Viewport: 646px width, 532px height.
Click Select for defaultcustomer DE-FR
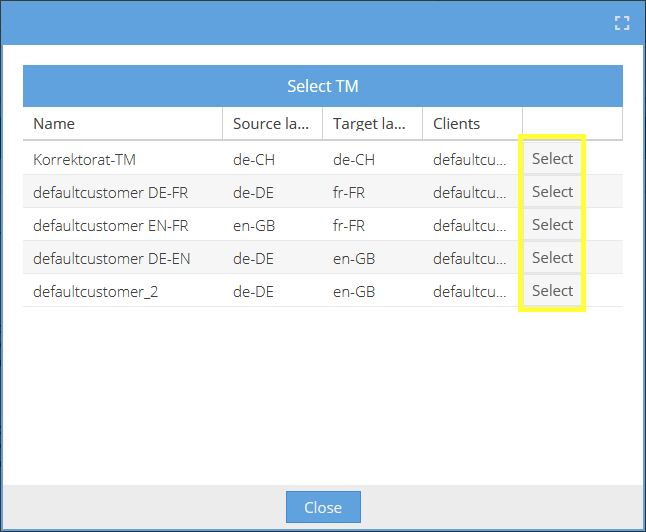pyautogui.click(x=552, y=192)
